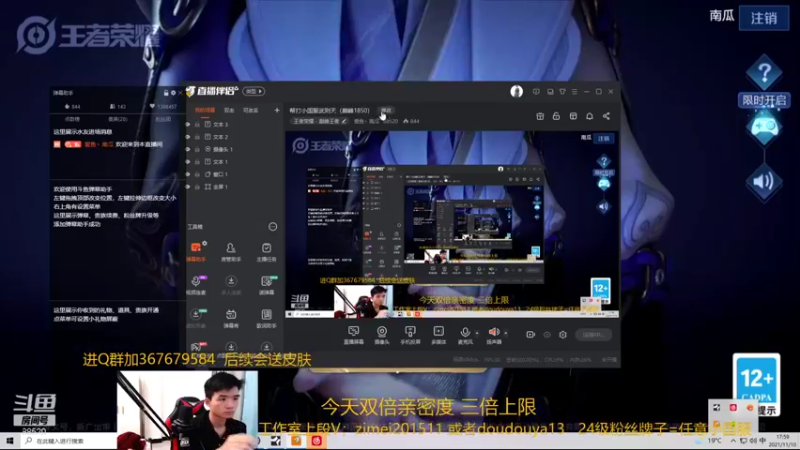
Task: Open the store icon in header toolbar
Action: (x=573, y=116)
